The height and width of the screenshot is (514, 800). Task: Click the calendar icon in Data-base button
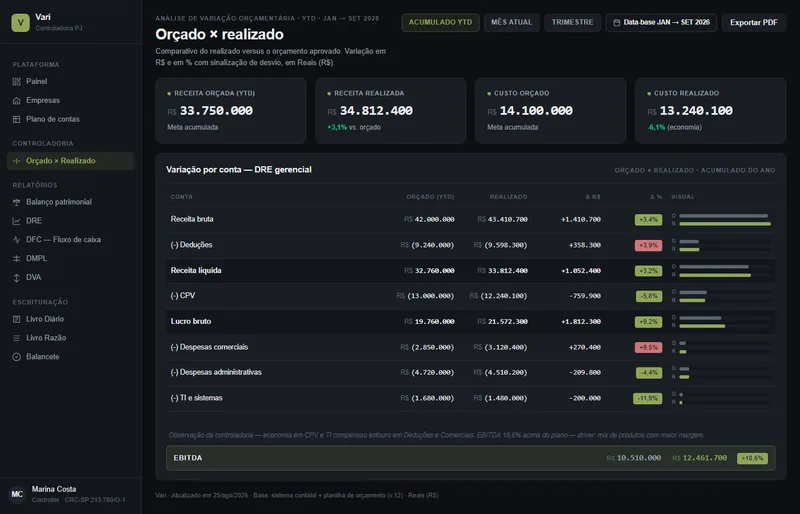[x=616, y=22]
